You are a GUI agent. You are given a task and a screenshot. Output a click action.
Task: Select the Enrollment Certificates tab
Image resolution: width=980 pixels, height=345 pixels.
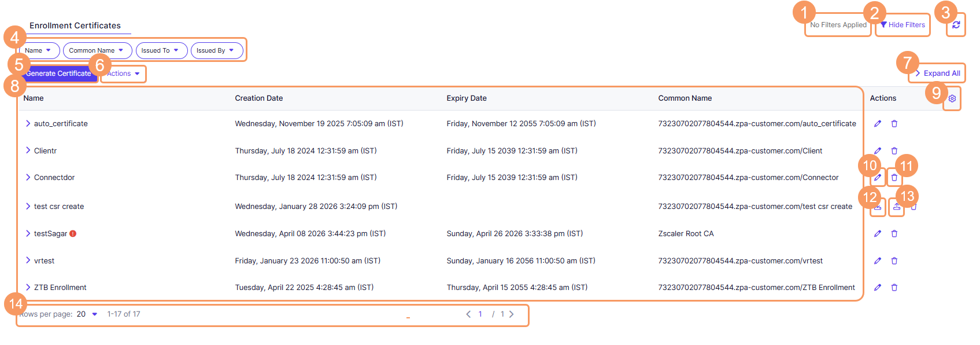pyautogui.click(x=75, y=25)
